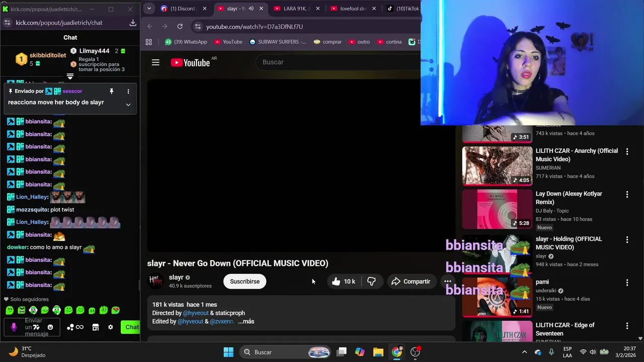This screenshot has width=644, height=362.
Task: Send the heart-eyes green emote
Action: point(115,310)
